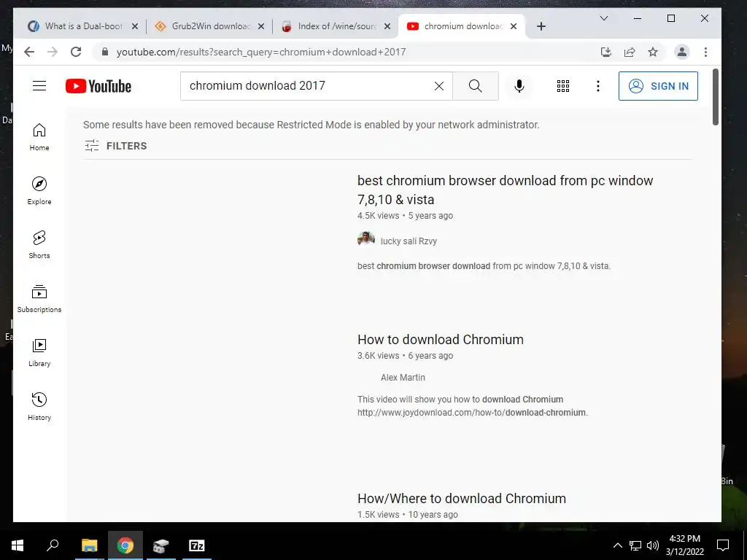Click the YouTube logo

(x=98, y=86)
